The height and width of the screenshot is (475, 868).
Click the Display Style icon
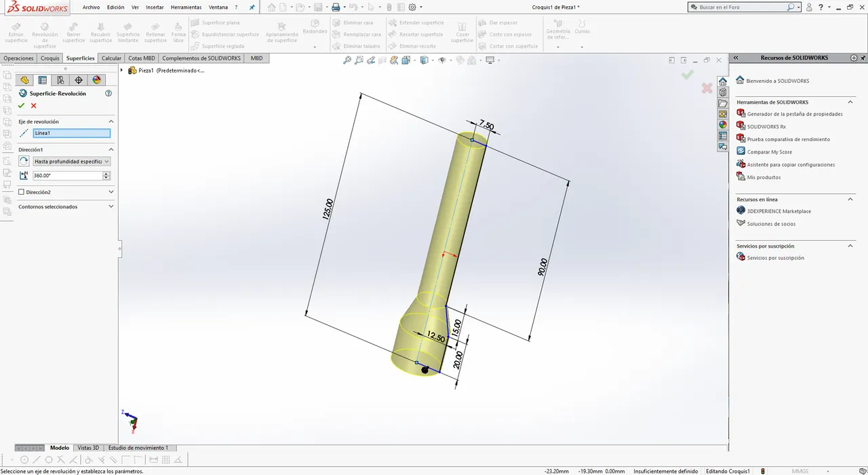pos(425,60)
